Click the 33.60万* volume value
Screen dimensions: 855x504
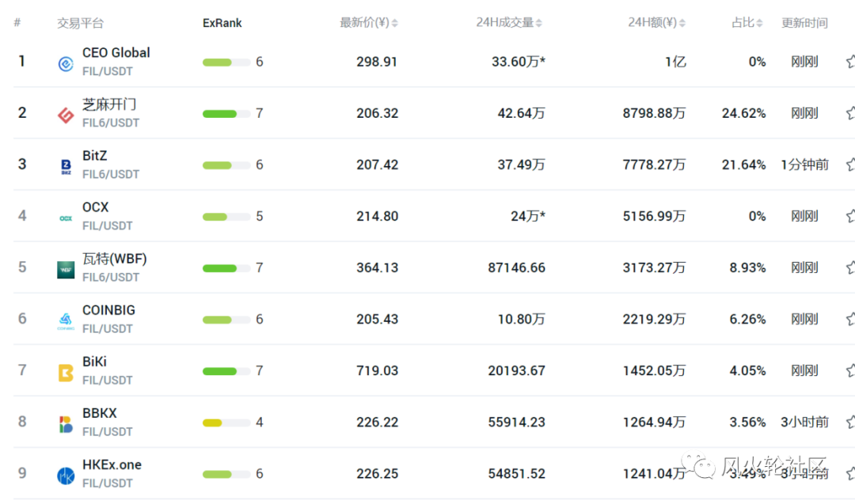click(518, 62)
